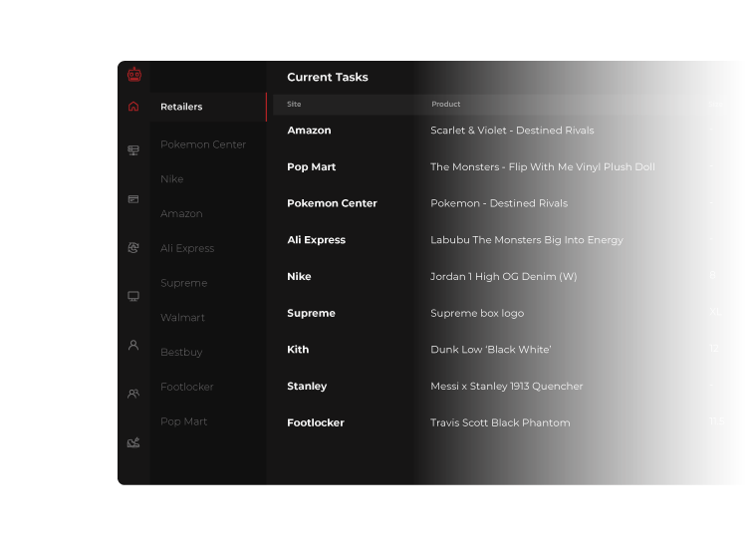Screen dimensions: 756x551
Task: Click the Supreme site cell in tasks table
Action: [x=311, y=313]
